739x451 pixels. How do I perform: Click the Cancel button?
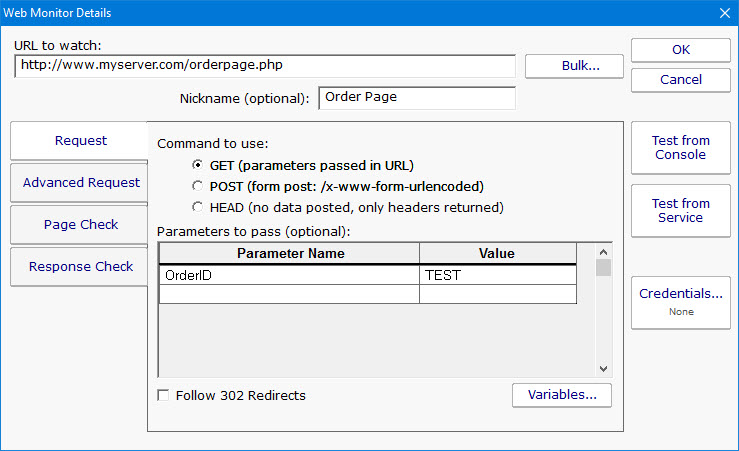click(x=680, y=79)
